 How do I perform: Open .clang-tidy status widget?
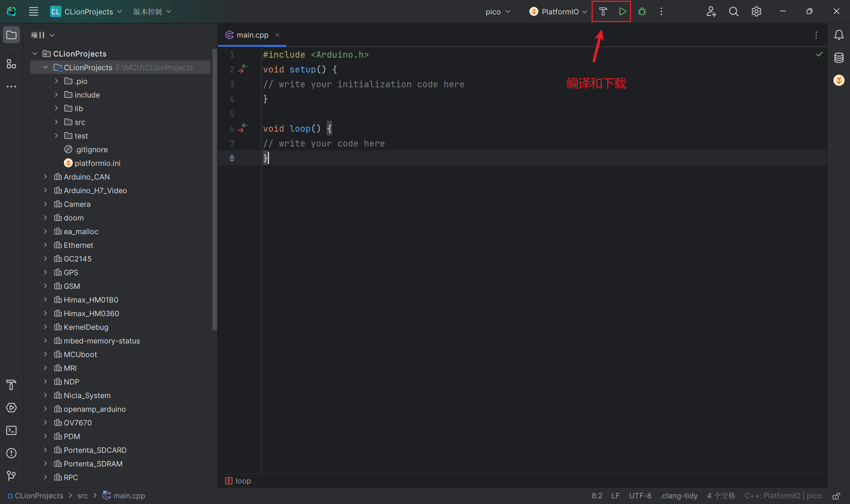point(679,496)
